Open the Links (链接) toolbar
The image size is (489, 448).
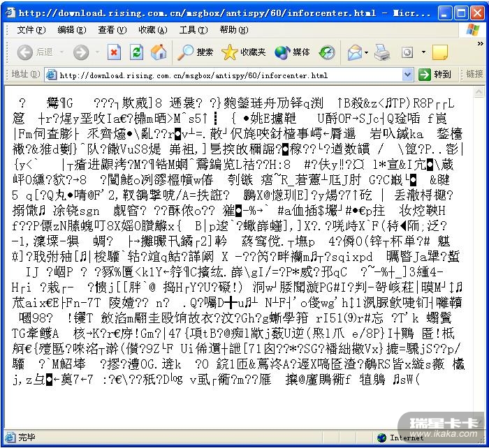point(474,74)
